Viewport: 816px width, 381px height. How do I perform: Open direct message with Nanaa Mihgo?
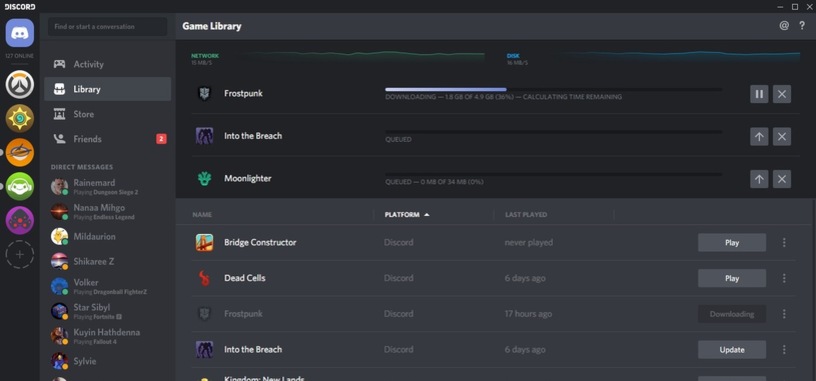(107, 212)
